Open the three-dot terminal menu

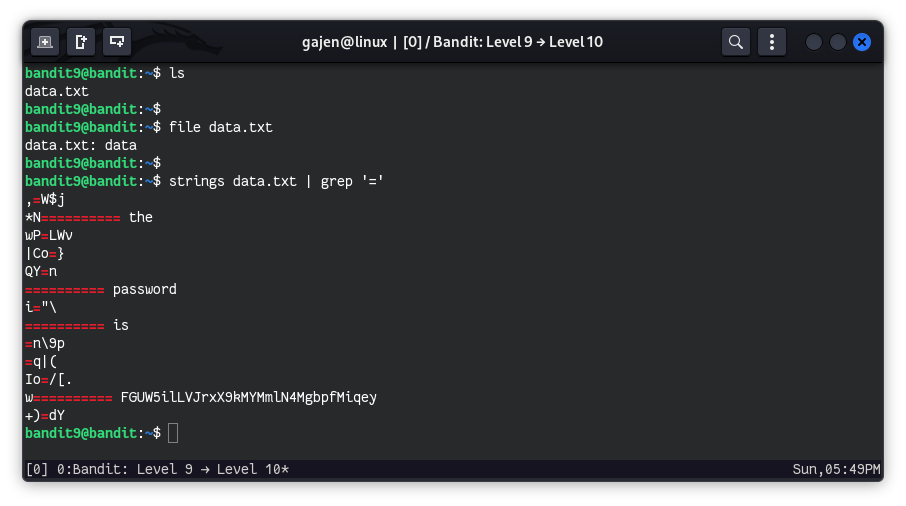(771, 42)
